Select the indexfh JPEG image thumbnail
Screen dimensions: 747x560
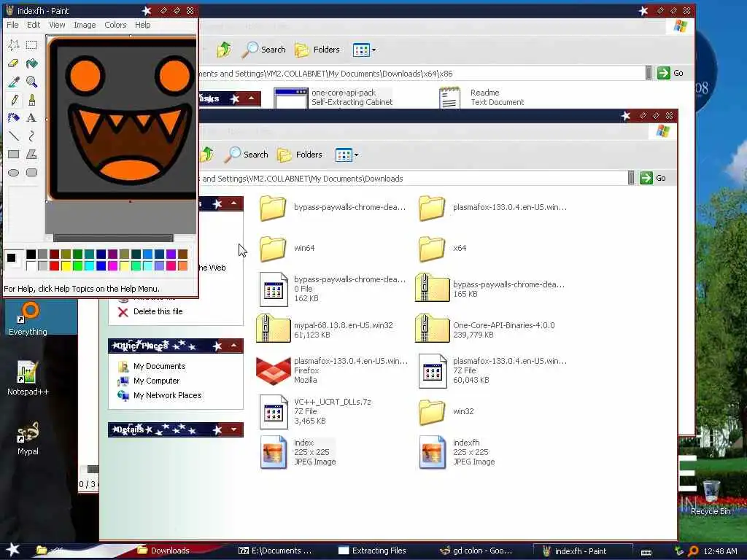tap(432, 452)
